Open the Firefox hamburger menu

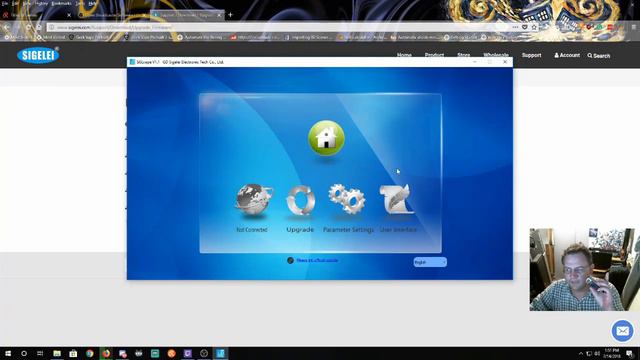(x=634, y=27)
